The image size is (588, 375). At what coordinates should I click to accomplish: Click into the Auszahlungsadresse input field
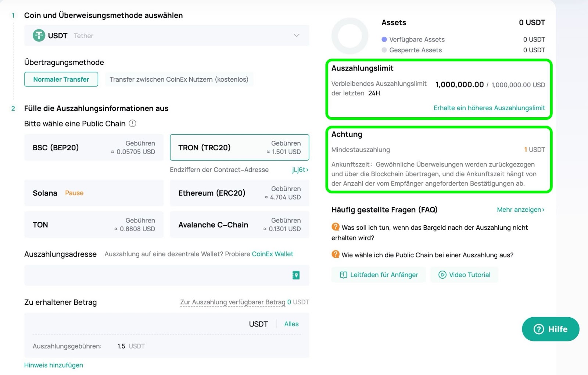[156, 275]
